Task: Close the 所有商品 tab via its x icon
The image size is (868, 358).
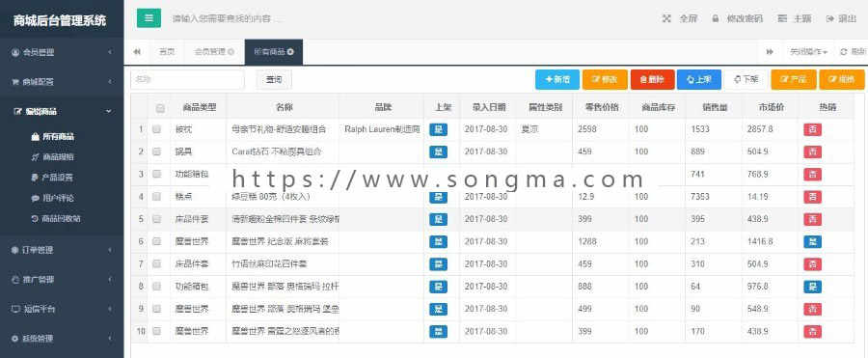Action: [290, 51]
